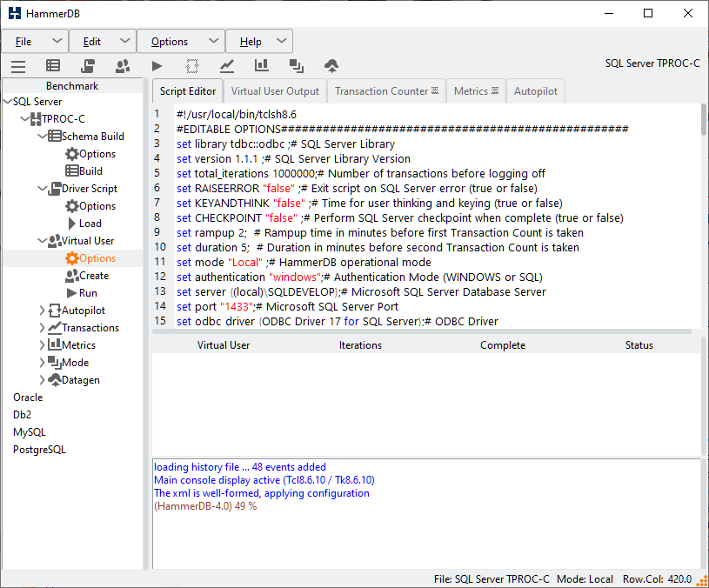Screen dimensions: 709x588
Task: Click the gear icon beside Driver Script Options
Action: click(72, 206)
